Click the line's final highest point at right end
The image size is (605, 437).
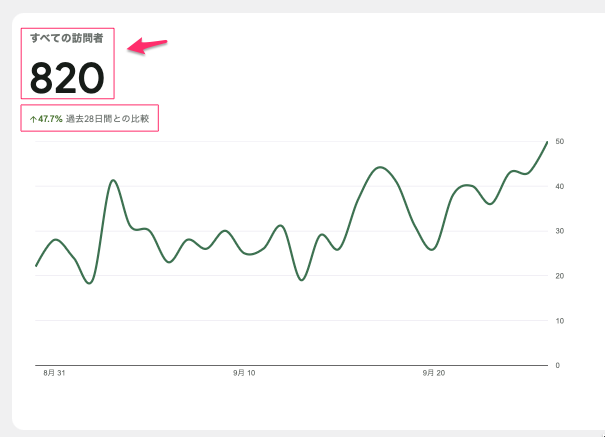coord(547,142)
